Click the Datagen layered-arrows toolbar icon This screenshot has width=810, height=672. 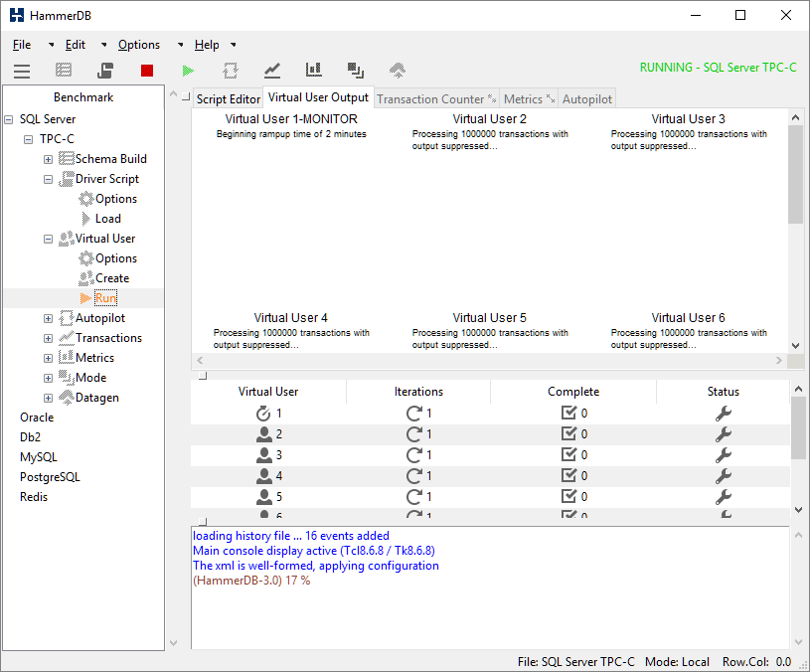(x=398, y=71)
